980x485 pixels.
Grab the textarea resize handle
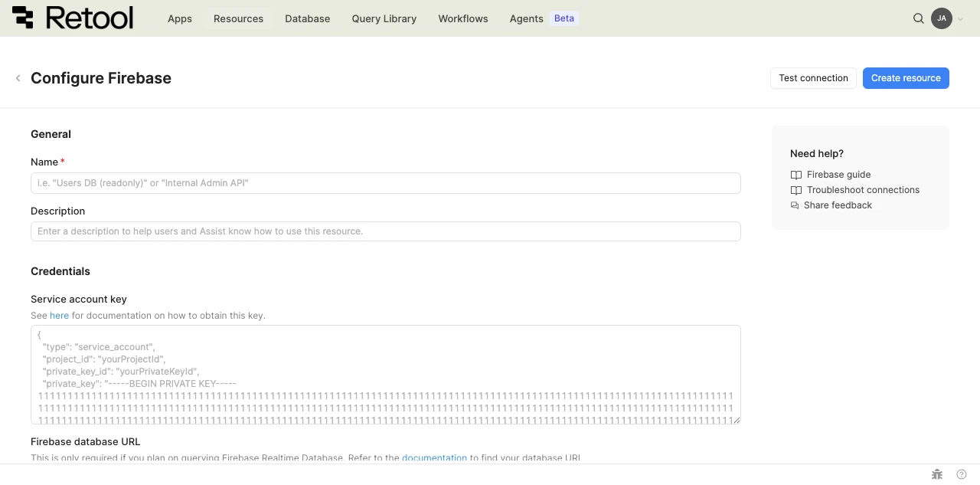[x=737, y=420]
